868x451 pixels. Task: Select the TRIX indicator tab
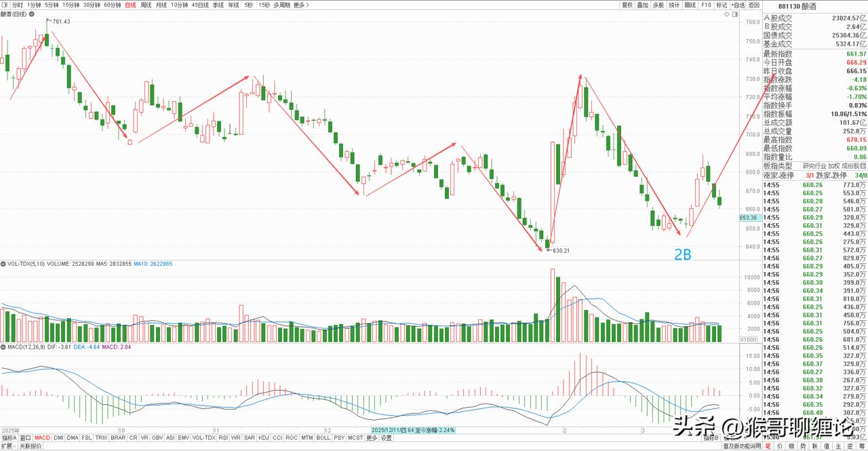click(x=101, y=437)
